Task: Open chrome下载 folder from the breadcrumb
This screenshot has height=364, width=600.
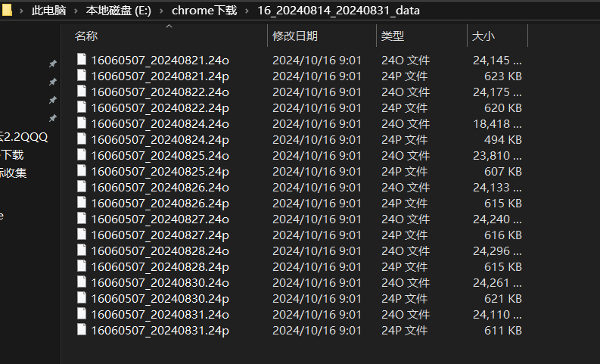Action: (x=204, y=11)
